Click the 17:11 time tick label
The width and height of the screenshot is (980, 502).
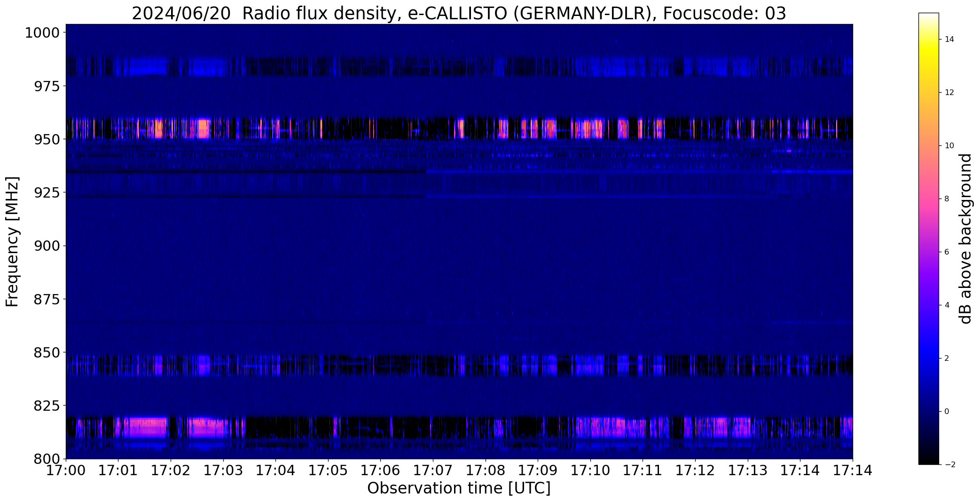click(x=643, y=470)
